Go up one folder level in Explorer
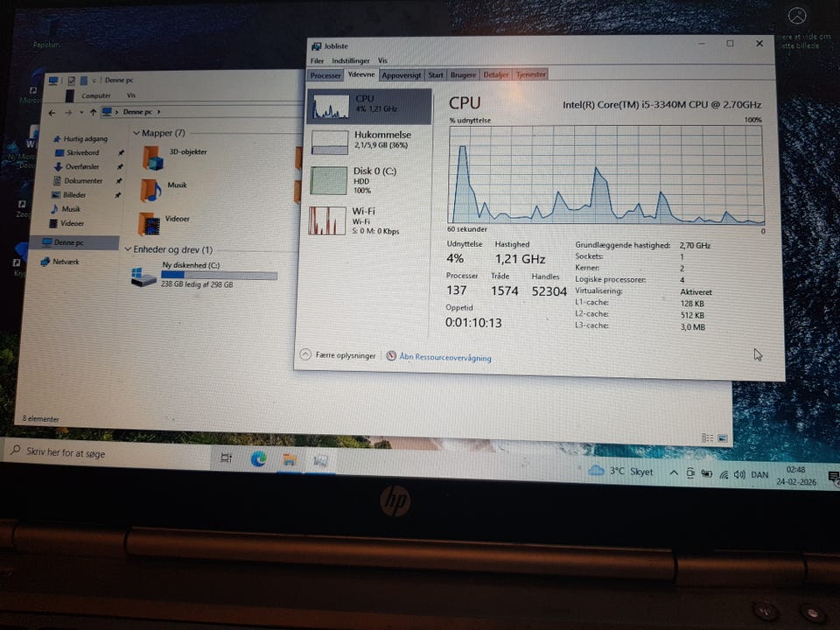The image size is (840, 630). click(94, 112)
